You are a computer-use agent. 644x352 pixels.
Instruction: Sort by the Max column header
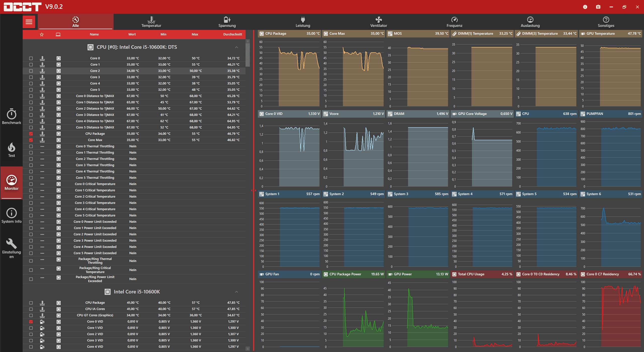coord(195,34)
